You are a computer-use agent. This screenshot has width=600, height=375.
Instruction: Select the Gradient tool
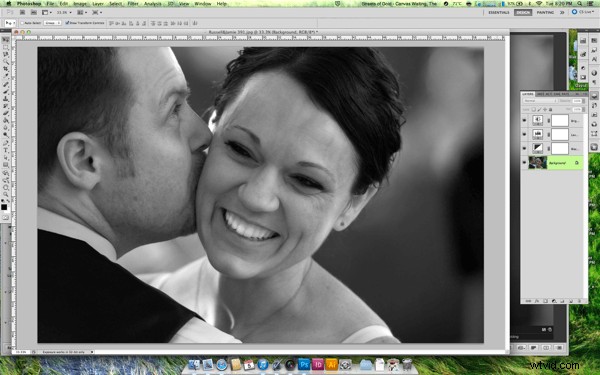click(x=5, y=121)
